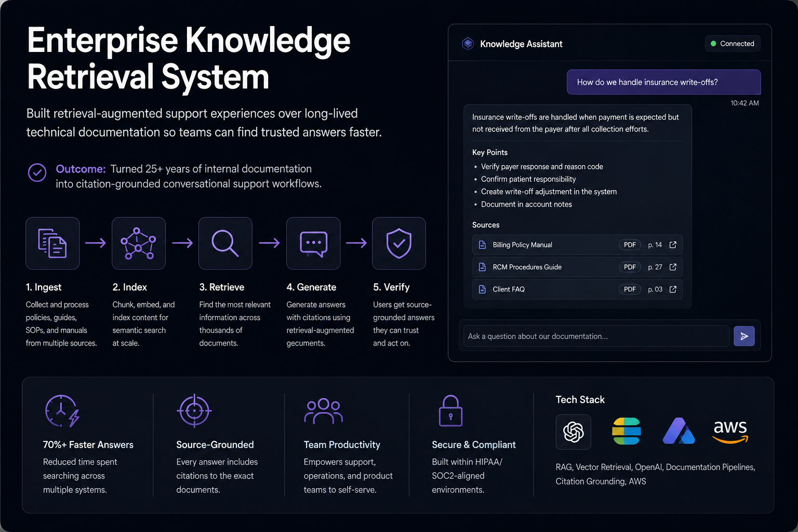Click 'Verify payer response and reason code'
The height and width of the screenshot is (532, 798).
(542, 167)
